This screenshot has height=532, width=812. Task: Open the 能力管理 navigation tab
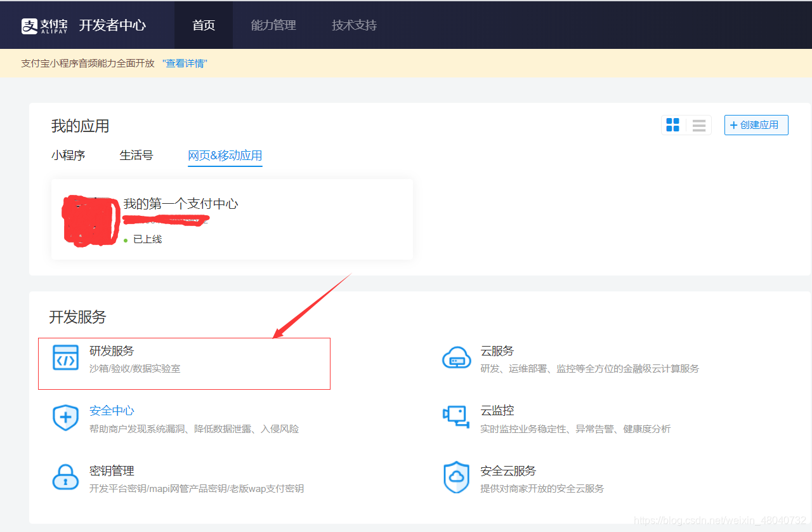pyautogui.click(x=273, y=25)
